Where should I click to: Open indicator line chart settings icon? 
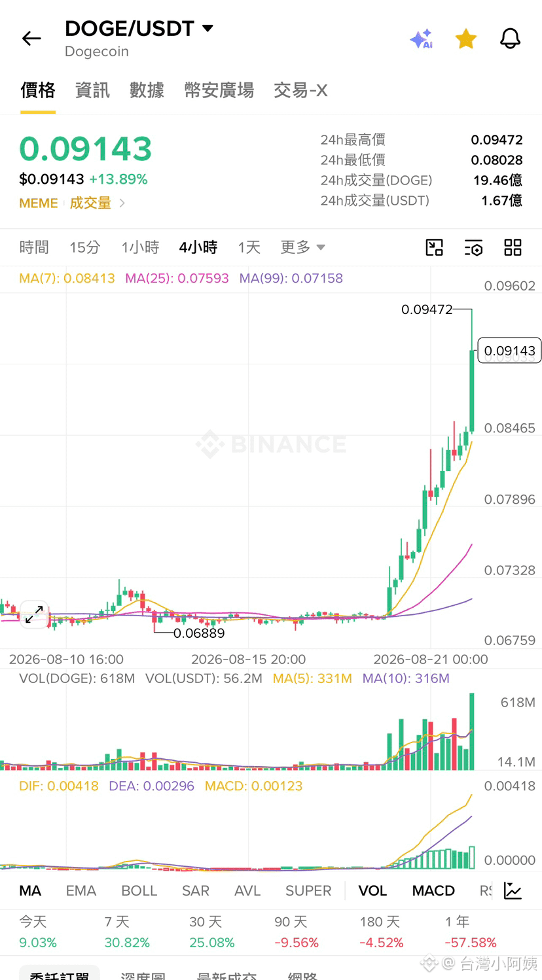tap(513, 890)
